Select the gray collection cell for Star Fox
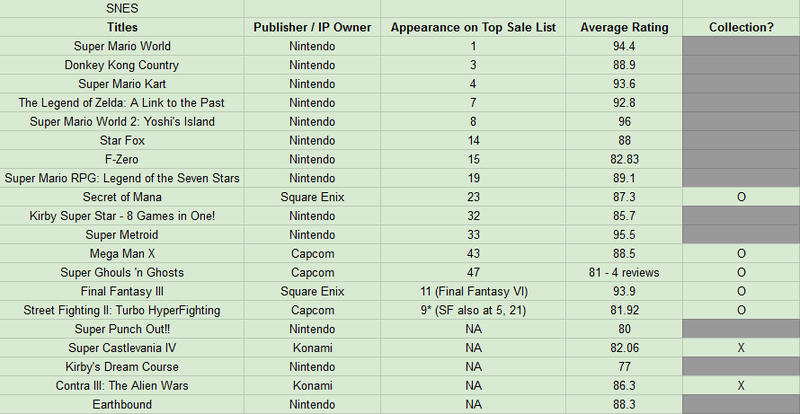Image resolution: width=800 pixels, height=414 pixels. tap(741, 140)
